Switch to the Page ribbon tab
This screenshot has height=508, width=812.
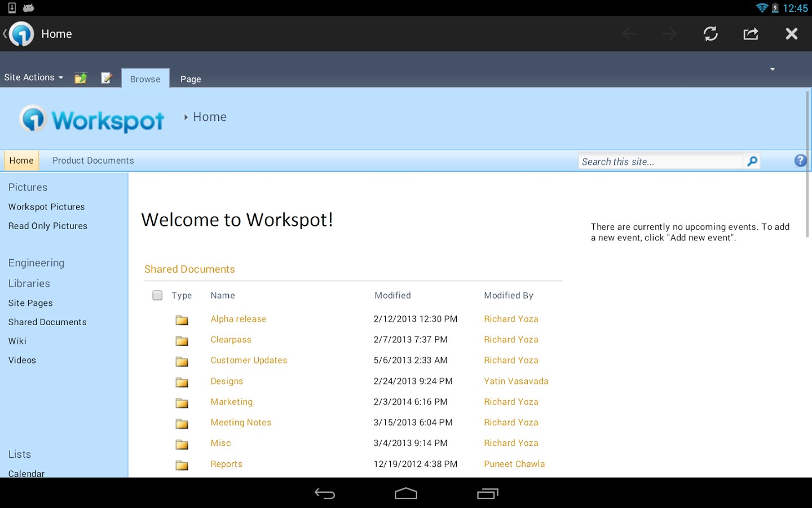click(x=191, y=79)
